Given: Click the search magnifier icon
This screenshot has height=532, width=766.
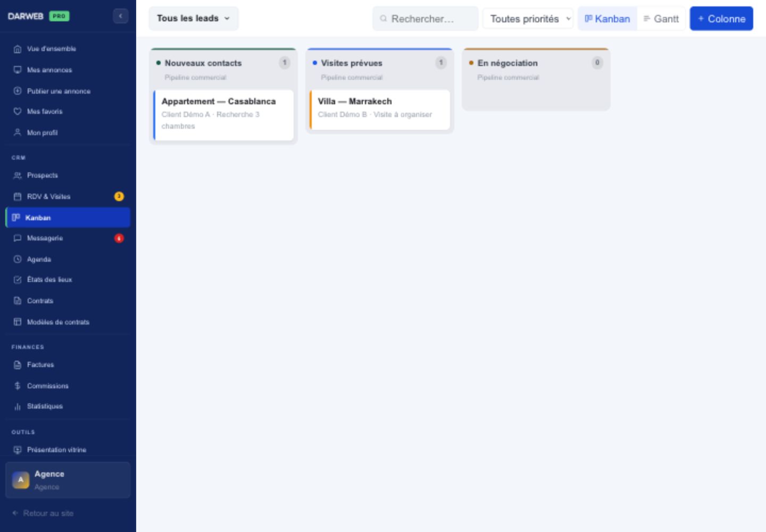Looking at the screenshot, I should pos(383,19).
